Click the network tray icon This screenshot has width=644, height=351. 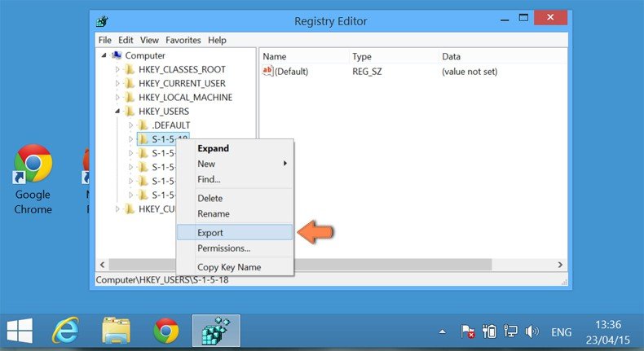[x=510, y=331]
